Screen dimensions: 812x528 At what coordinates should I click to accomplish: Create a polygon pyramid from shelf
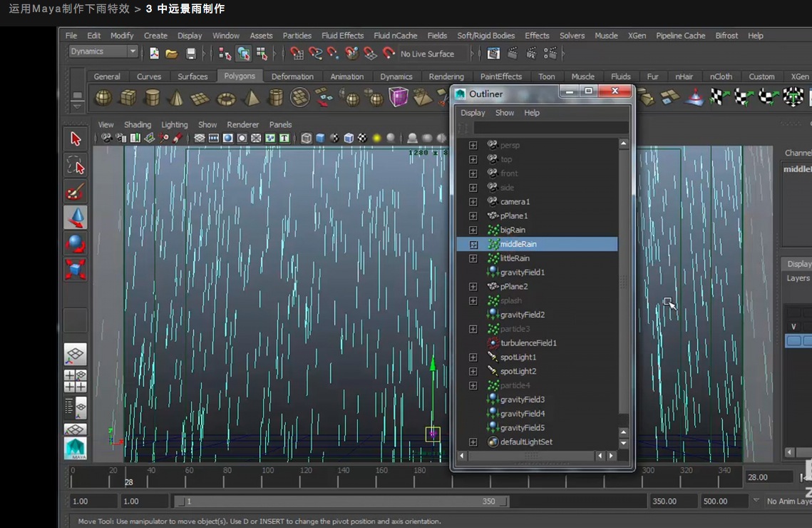[x=252, y=98]
